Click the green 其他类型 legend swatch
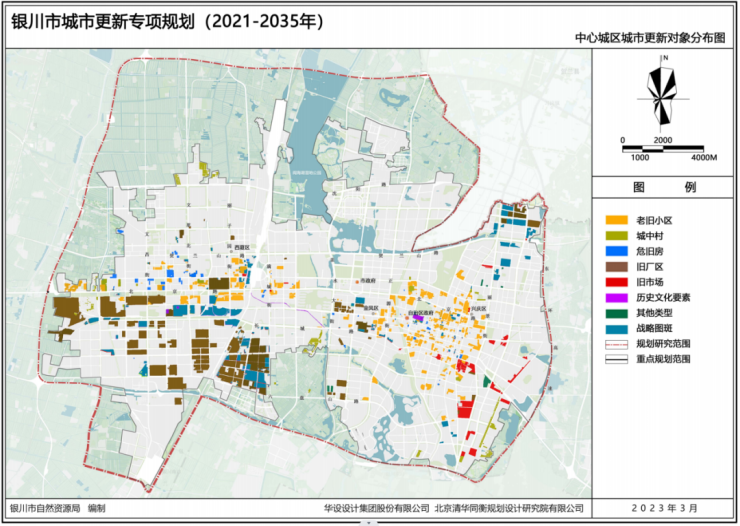The height and width of the screenshot is (526, 740). 617,313
